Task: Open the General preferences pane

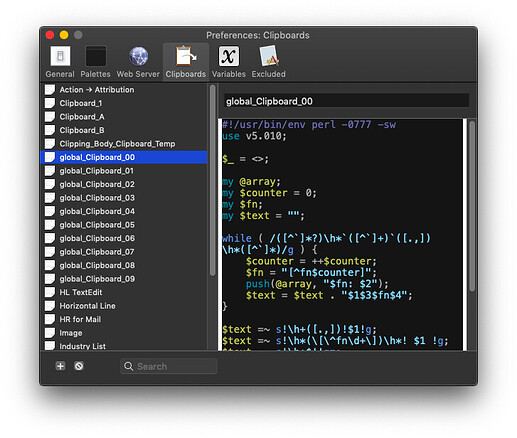Action: [x=60, y=62]
